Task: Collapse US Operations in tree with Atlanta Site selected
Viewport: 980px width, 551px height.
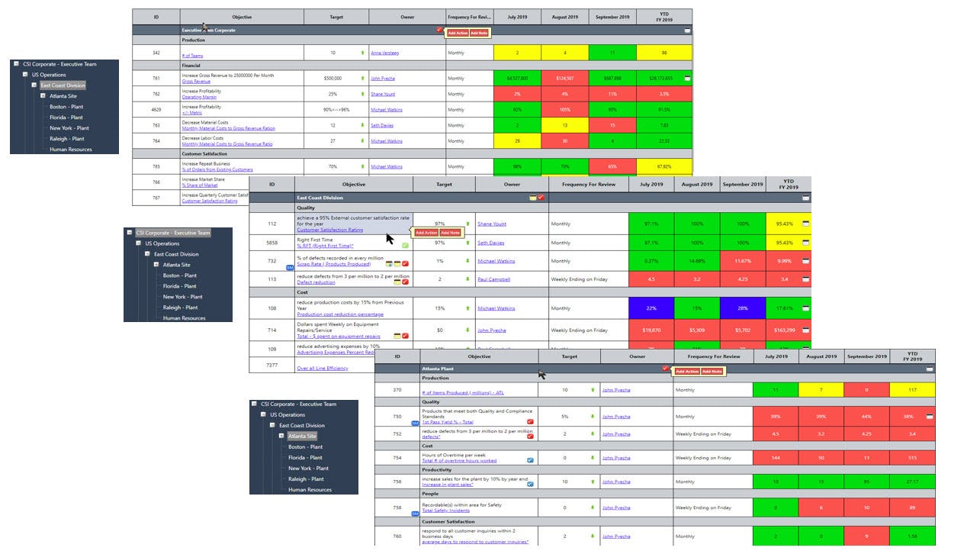Action: (264, 415)
